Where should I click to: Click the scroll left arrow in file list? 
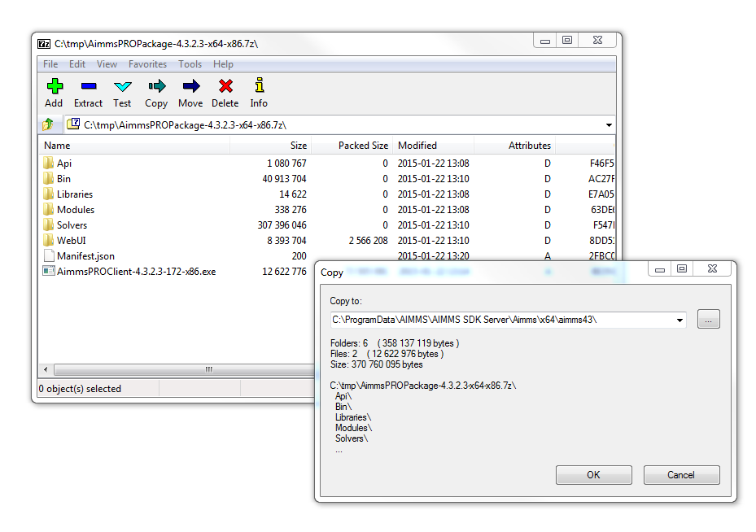pos(46,369)
